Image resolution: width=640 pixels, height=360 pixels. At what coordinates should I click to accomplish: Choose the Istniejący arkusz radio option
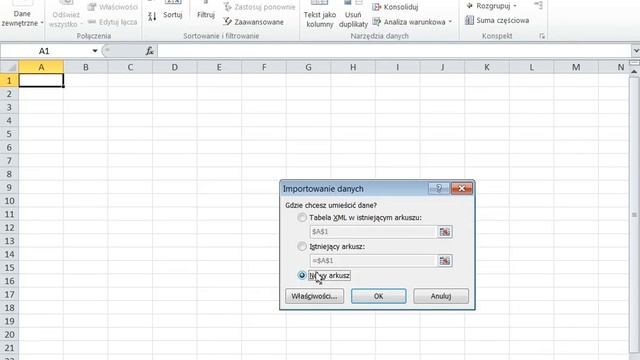coord(302,247)
